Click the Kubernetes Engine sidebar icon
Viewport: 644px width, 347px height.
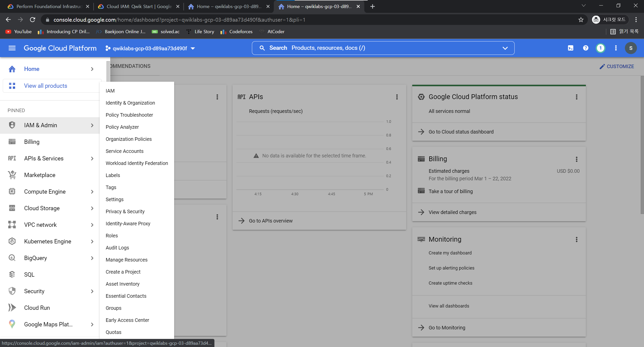coord(12,241)
